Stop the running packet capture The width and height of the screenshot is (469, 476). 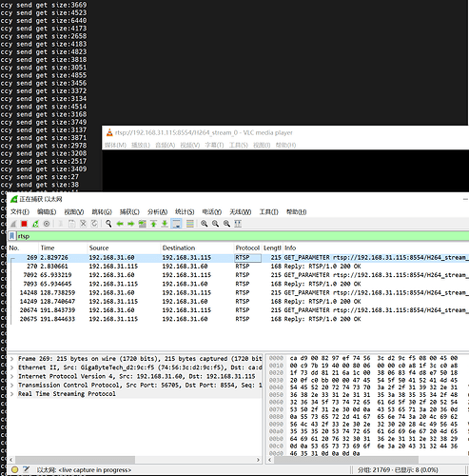24,224
